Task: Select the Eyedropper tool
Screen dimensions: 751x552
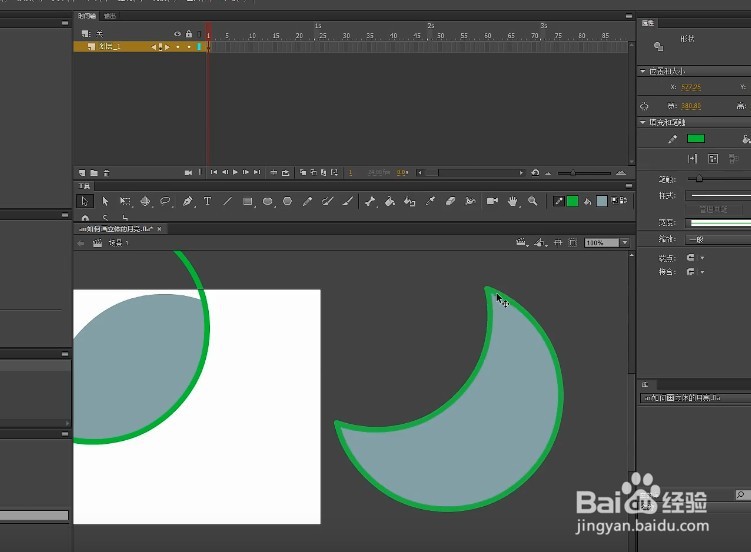Action: (x=430, y=201)
